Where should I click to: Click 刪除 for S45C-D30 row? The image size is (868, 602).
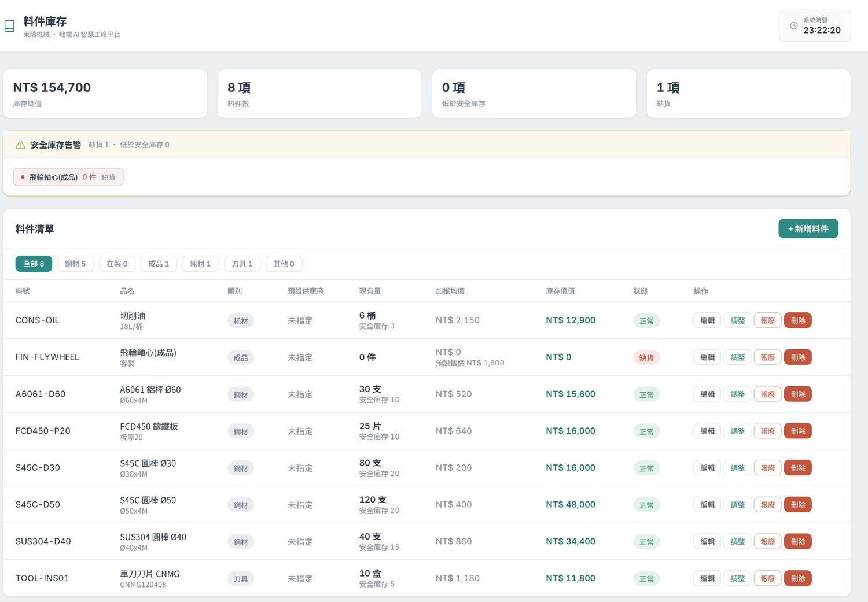click(797, 468)
